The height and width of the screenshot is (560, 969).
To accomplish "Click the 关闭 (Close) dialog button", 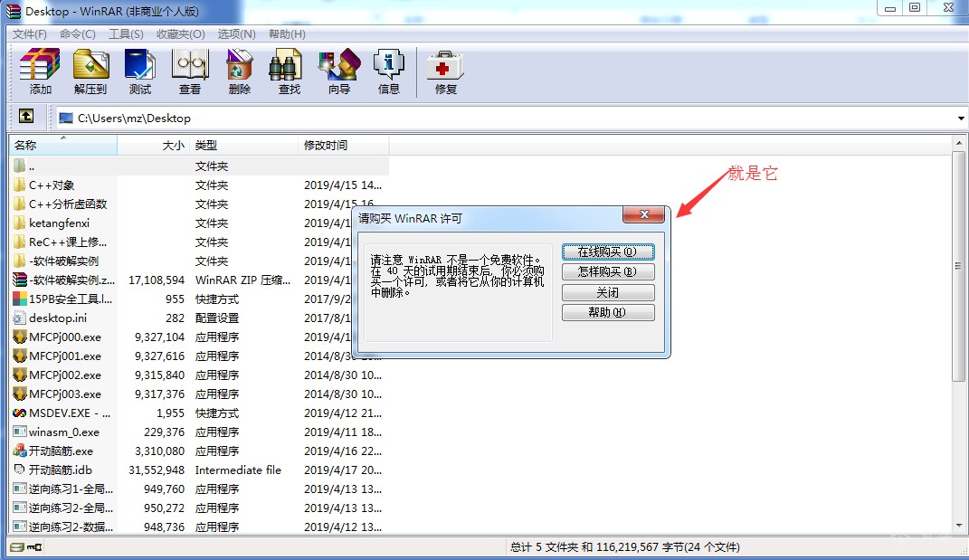I will pyautogui.click(x=608, y=292).
